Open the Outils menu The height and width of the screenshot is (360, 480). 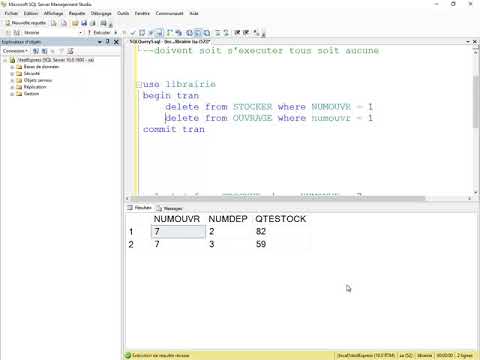coord(123,13)
